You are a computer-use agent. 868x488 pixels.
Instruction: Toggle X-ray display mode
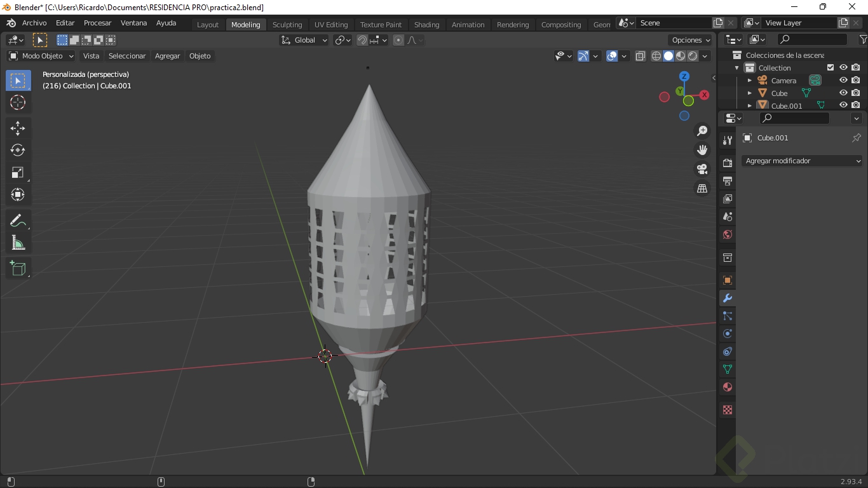pyautogui.click(x=640, y=56)
